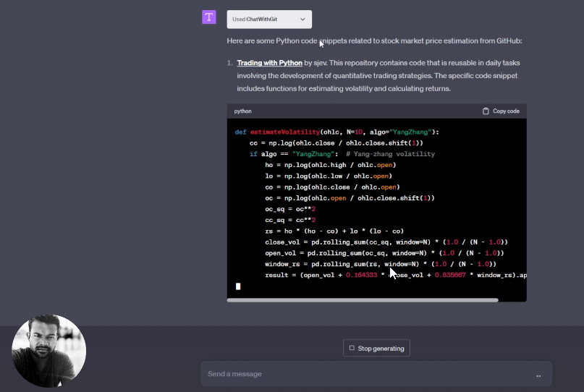Click the chevron arrow beside ChatWithGit

(302, 20)
